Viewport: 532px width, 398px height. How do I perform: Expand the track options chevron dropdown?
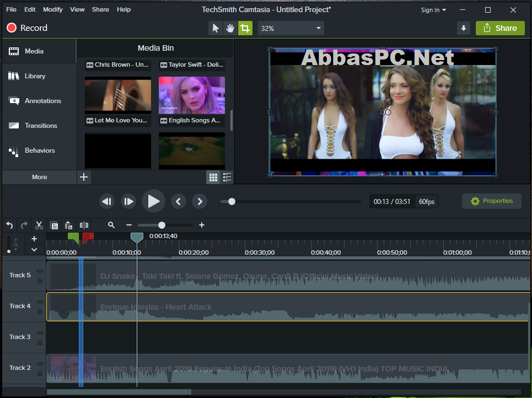click(x=34, y=250)
